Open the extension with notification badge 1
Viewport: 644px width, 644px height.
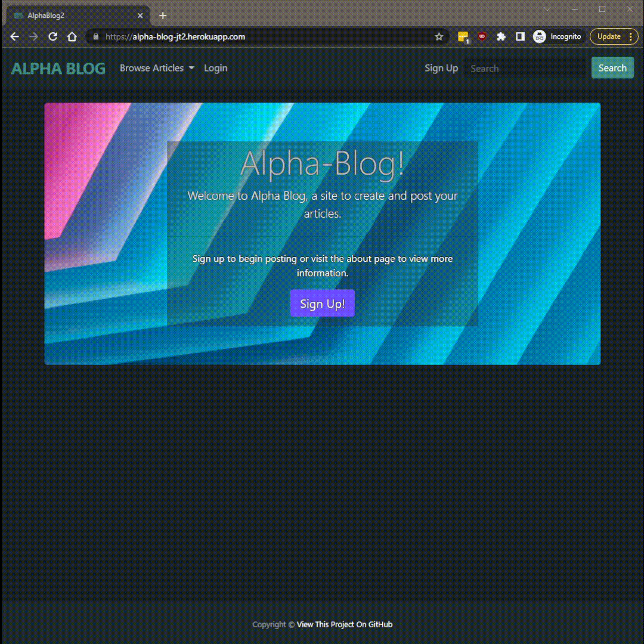click(x=464, y=36)
